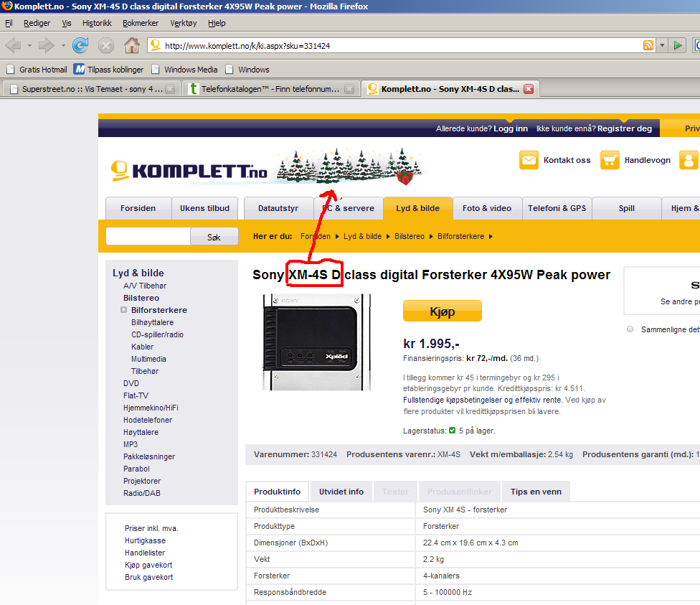Open the Lyd & bilde tab
The width and height of the screenshot is (700, 605).
(x=418, y=208)
